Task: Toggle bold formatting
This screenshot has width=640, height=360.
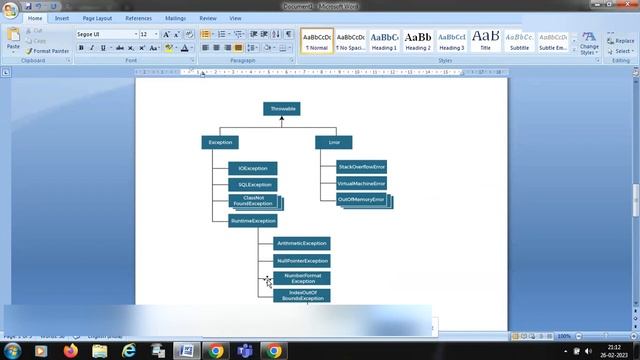Action: point(81,48)
